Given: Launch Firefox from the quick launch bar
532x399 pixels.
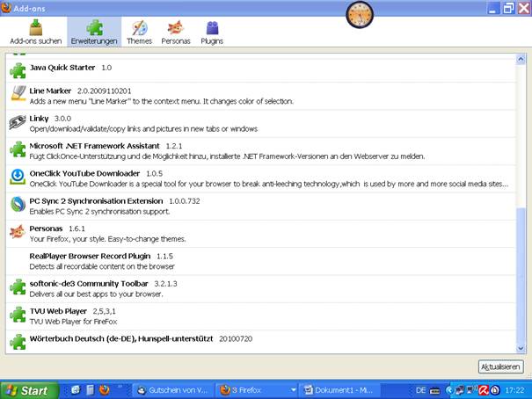Looking at the screenshot, I should [x=105, y=390].
